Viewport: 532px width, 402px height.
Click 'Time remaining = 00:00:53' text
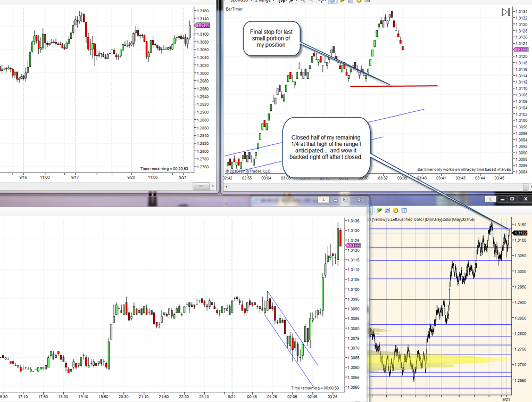click(315, 388)
